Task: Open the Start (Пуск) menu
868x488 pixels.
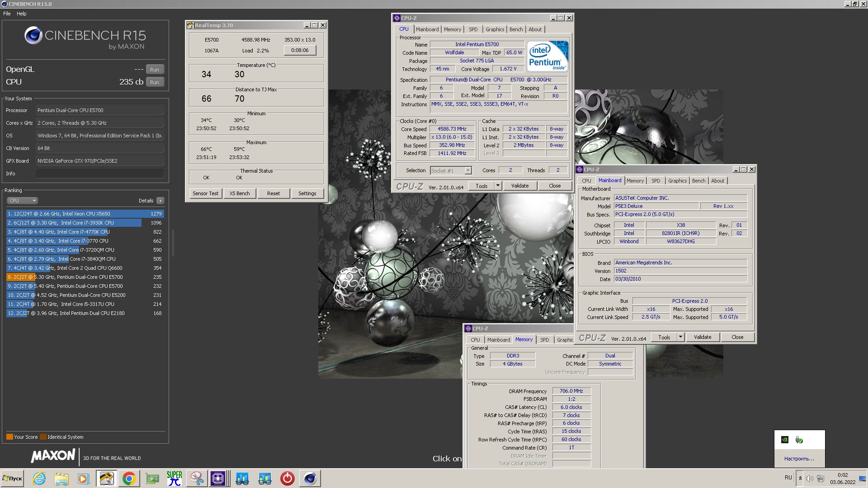Action: tap(13, 479)
